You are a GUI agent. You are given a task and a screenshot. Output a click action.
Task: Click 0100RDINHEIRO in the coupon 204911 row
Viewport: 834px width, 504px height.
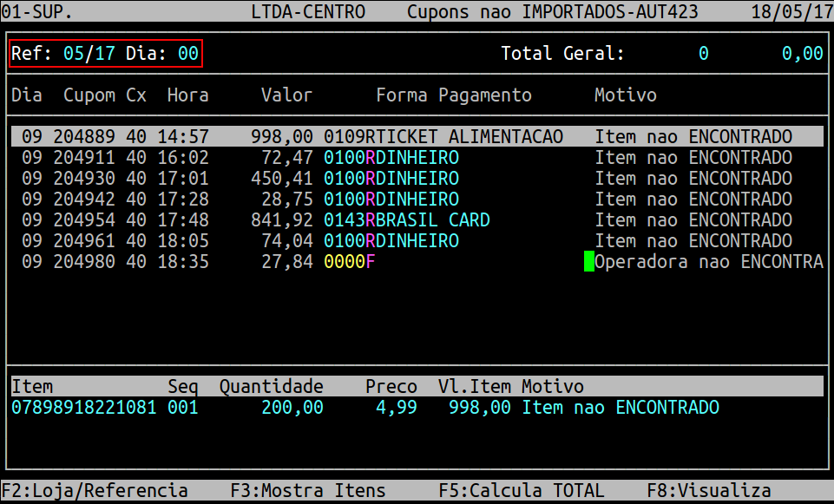click(x=391, y=157)
